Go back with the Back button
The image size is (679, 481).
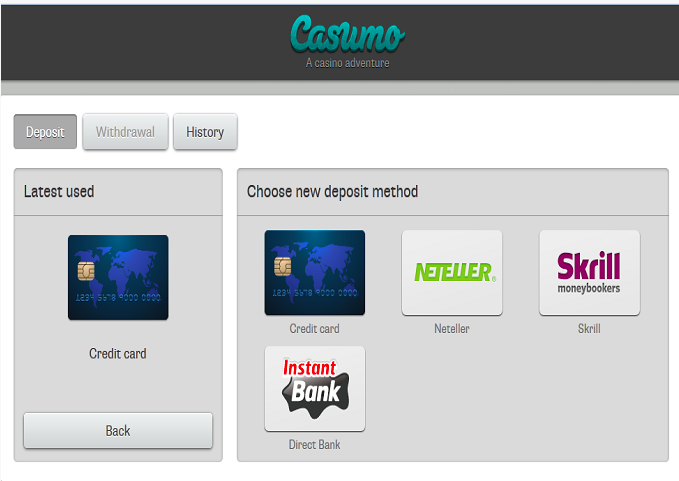pyautogui.click(x=118, y=430)
